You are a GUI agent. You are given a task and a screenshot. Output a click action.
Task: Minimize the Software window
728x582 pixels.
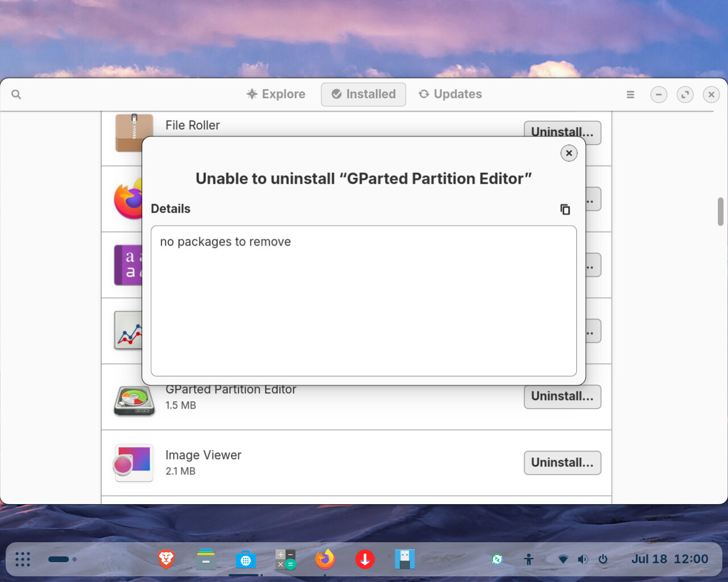click(x=659, y=94)
